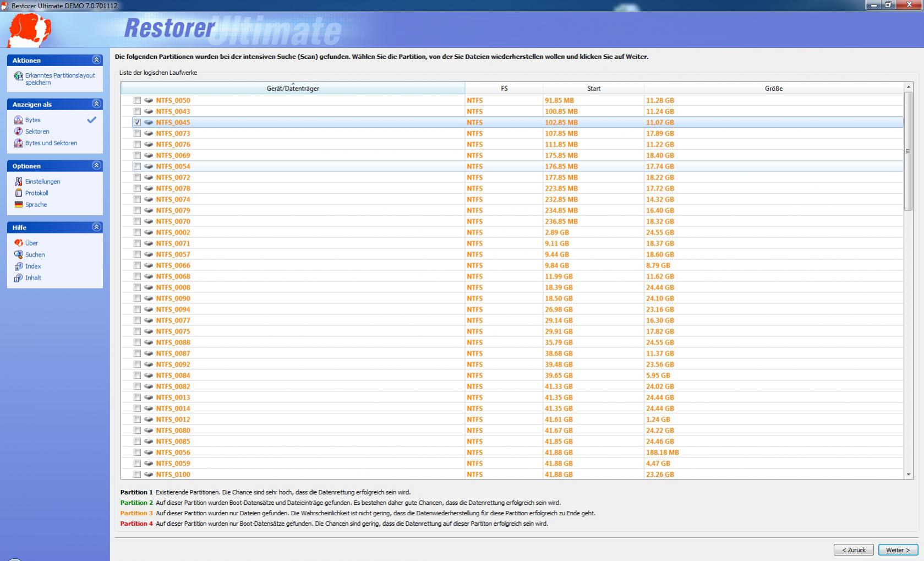Click the list scrollbar thumb

908,151
